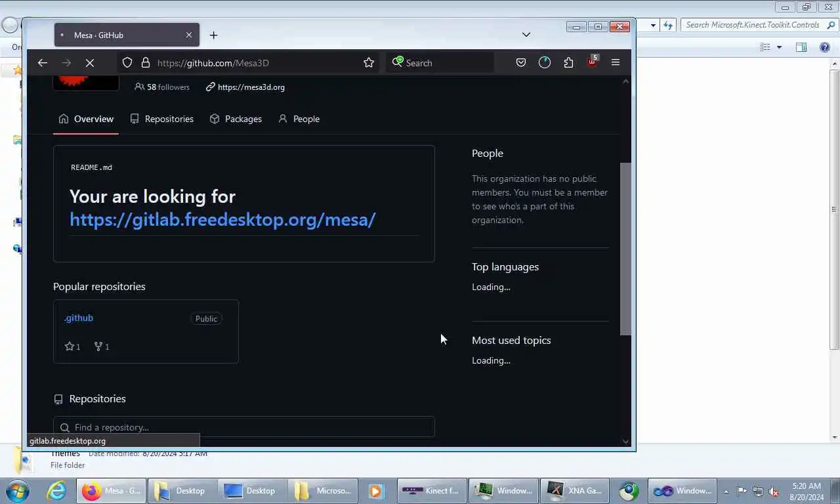840x504 pixels.
Task: Select the README.md label
Action: (x=91, y=167)
